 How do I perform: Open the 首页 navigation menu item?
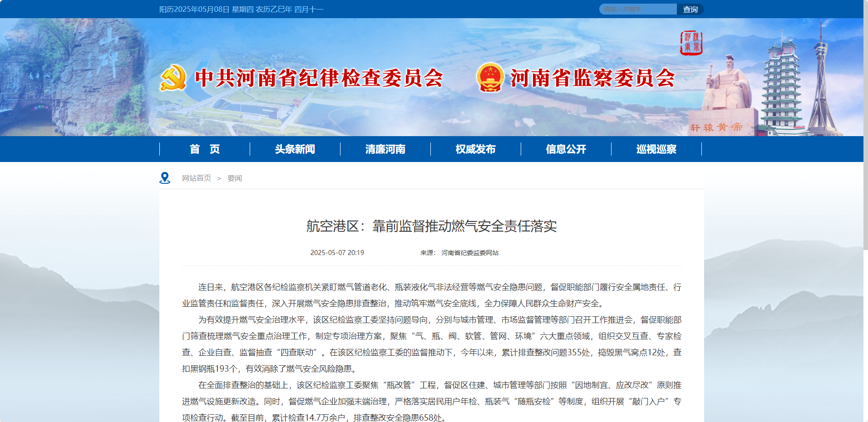[205, 149]
